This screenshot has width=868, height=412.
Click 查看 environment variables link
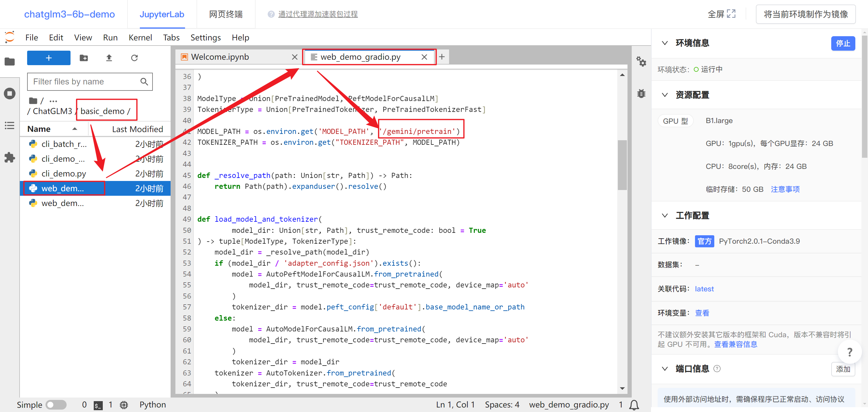(702, 313)
